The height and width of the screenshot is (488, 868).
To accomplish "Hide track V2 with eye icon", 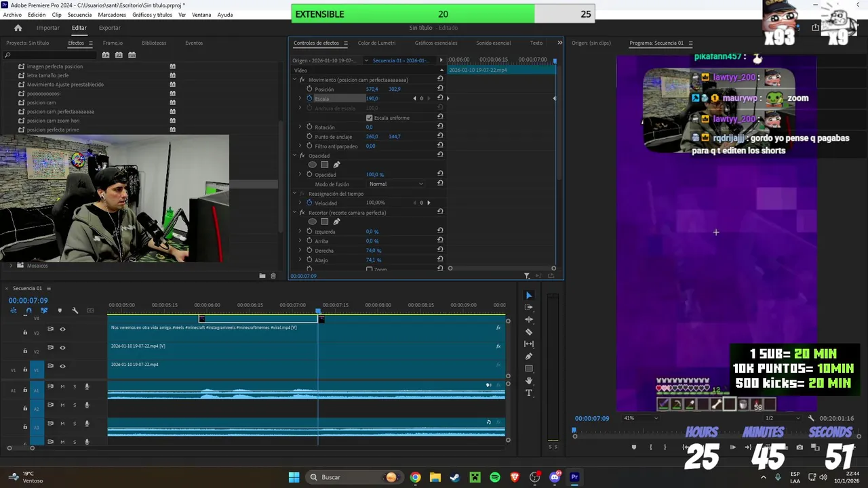I will 62,348.
